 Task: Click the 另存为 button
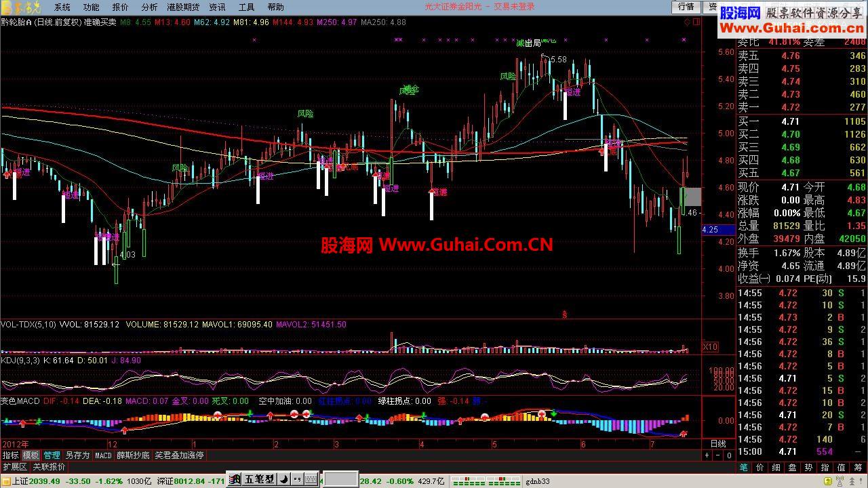pyautogui.click(x=77, y=455)
